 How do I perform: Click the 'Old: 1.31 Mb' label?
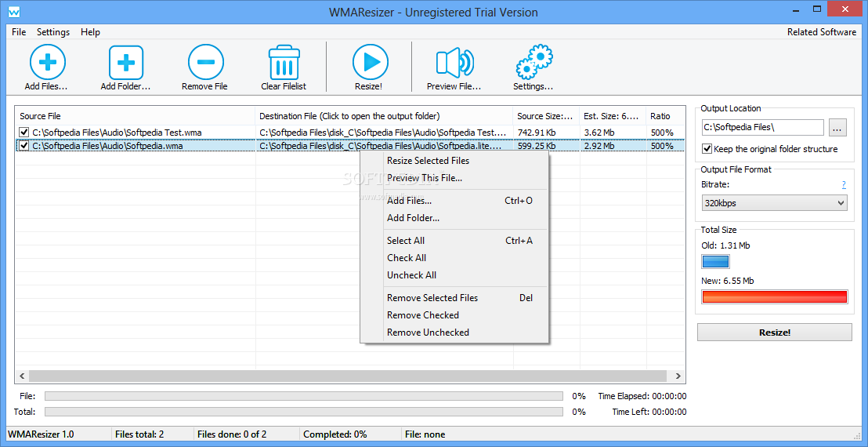click(x=725, y=245)
